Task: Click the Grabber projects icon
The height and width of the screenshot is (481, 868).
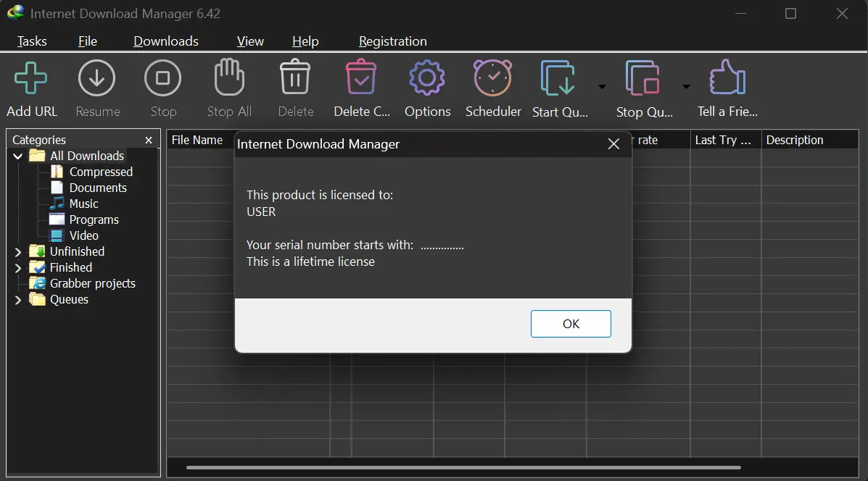Action: tap(37, 283)
